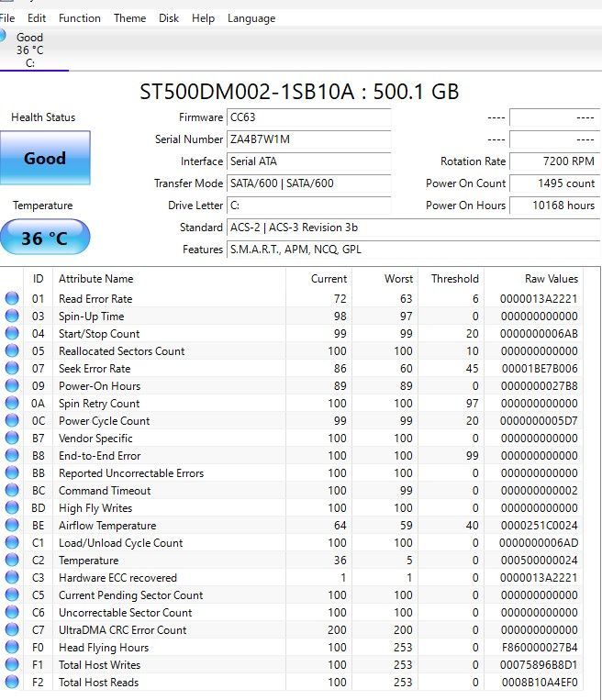Screen dimensions: 602x700
Task: Select the C: drive tab showing Good 36 °C
Action: click(33, 50)
